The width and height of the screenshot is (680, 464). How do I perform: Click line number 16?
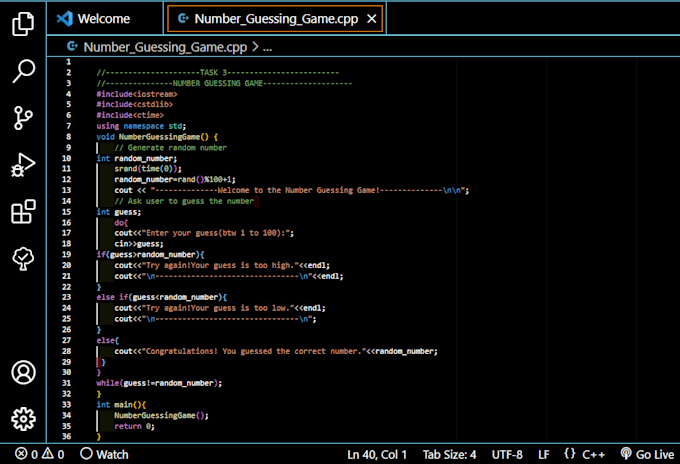(x=66, y=222)
